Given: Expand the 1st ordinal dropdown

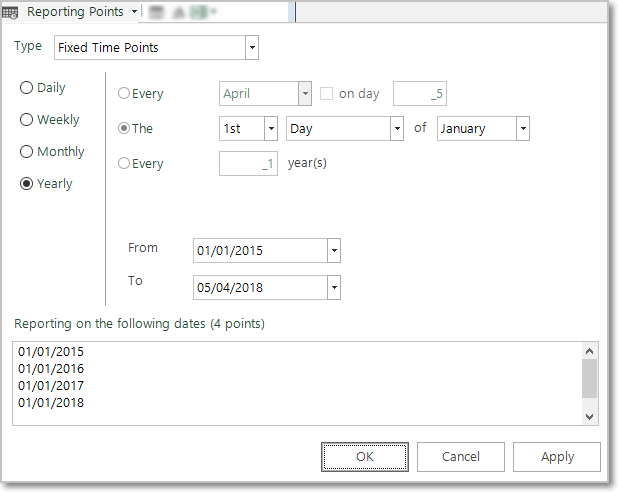Looking at the screenshot, I should pyautogui.click(x=271, y=129).
